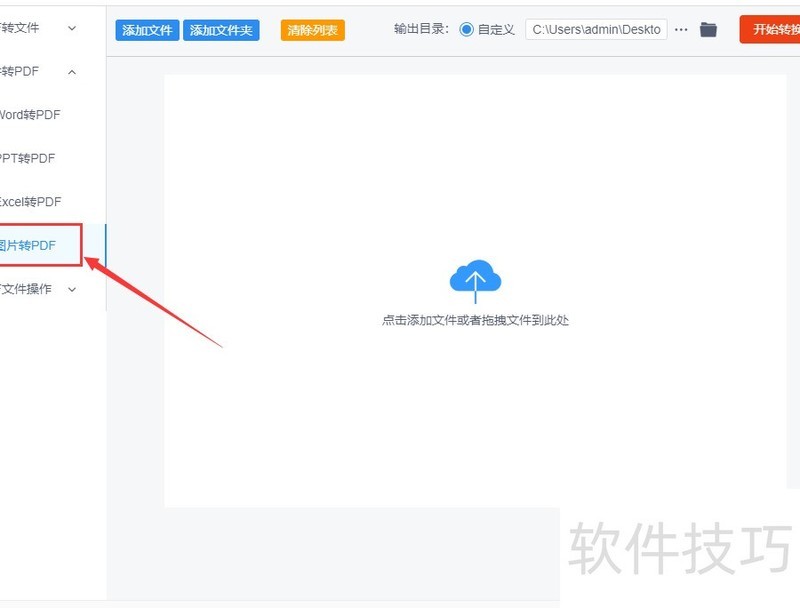Open the output folder icon
The width and height of the screenshot is (800, 608).
(708, 30)
